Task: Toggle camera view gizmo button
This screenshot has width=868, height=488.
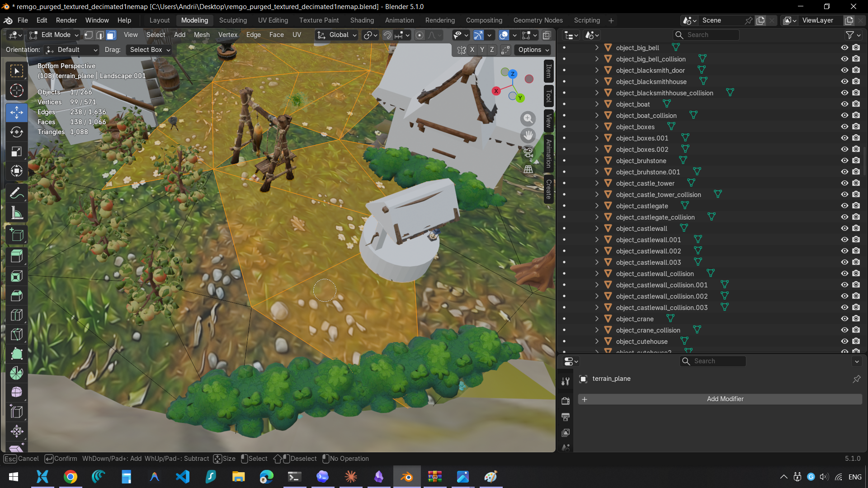Action: [x=528, y=152]
